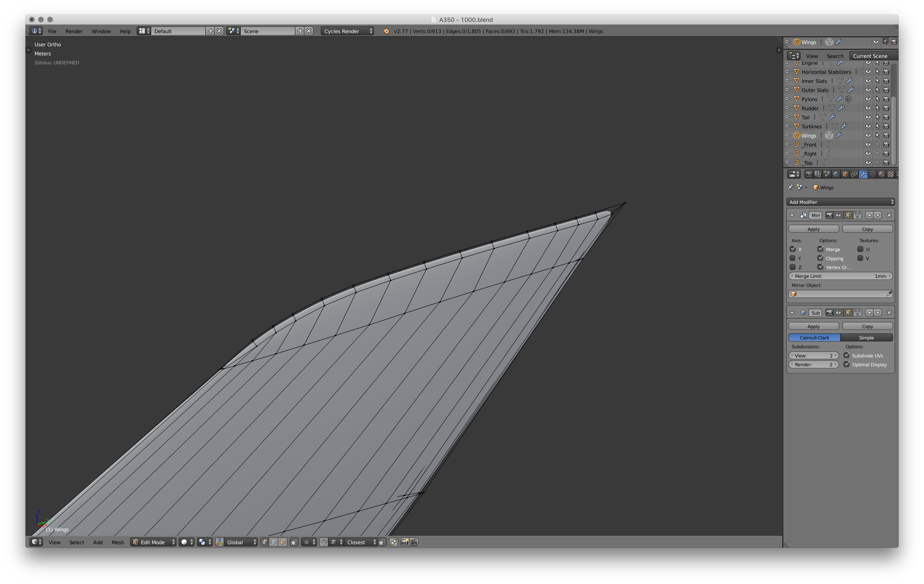Move Subsurf modifier down in stack
This screenshot has height=584, width=924.
(x=878, y=312)
